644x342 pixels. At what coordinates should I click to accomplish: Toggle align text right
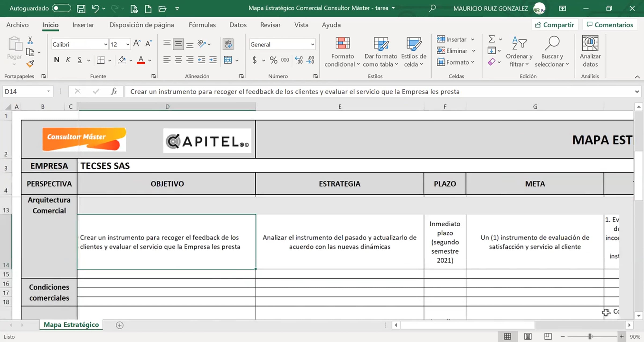pos(190,60)
